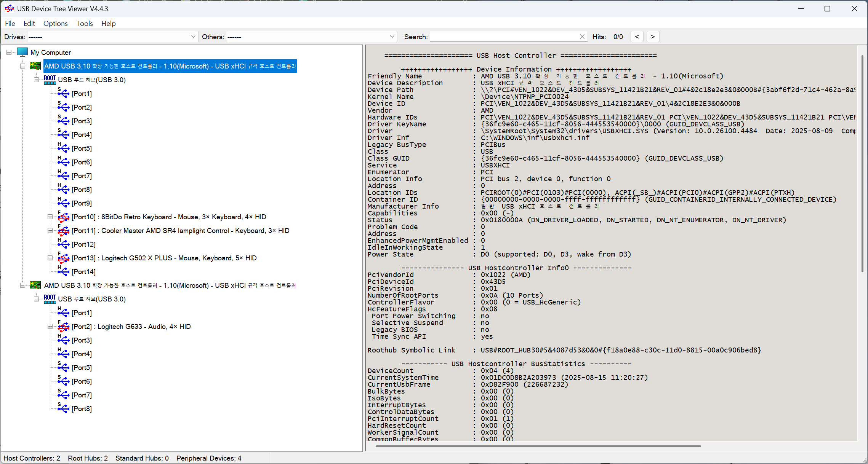Click the USB icon of Port9
This screenshot has height=464, width=868.
point(63,203)
